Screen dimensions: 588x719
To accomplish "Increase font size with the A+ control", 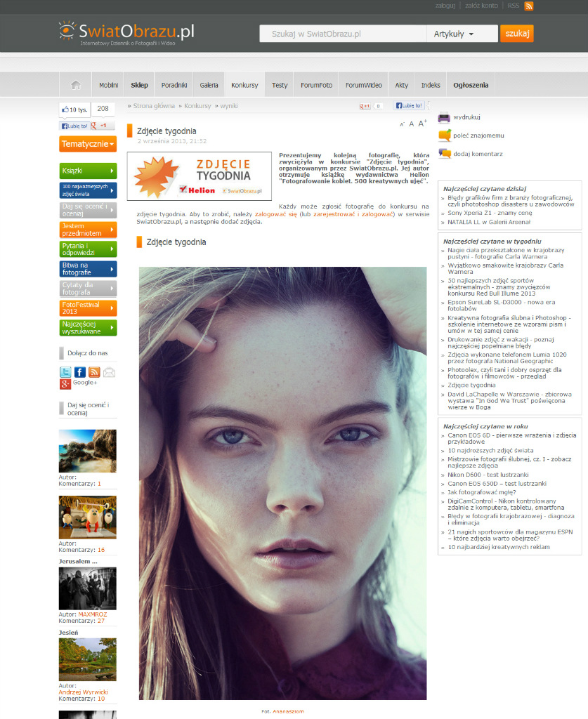I will coord(422,124).
